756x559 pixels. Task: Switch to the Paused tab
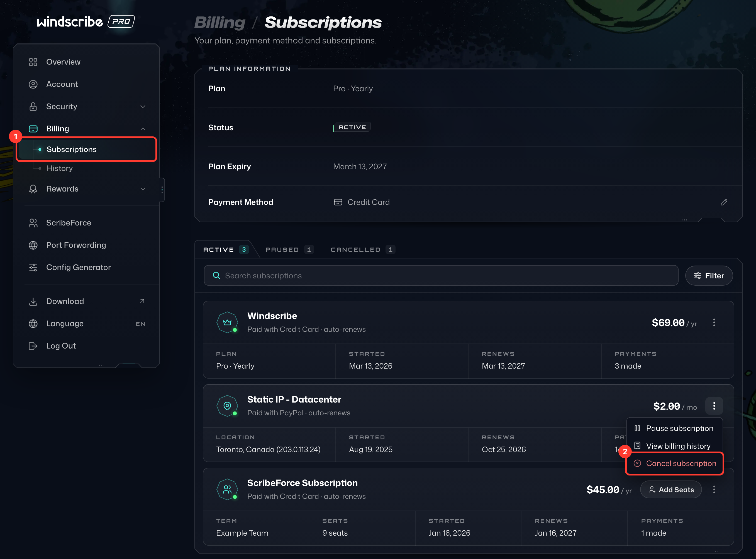tap(290, 249)
